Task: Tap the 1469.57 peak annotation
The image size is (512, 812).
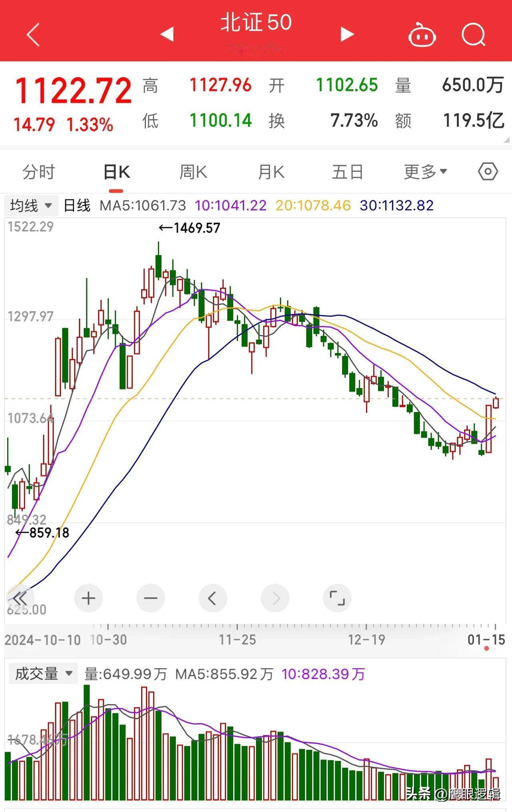Action: [x=189, y=228]
